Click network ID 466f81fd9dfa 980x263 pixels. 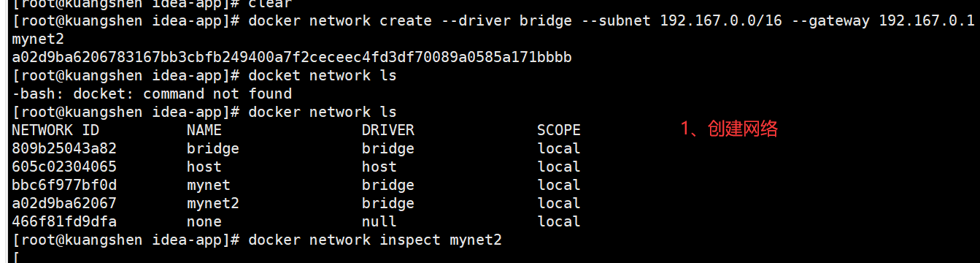pyautogui.click(x=64, y=221)
